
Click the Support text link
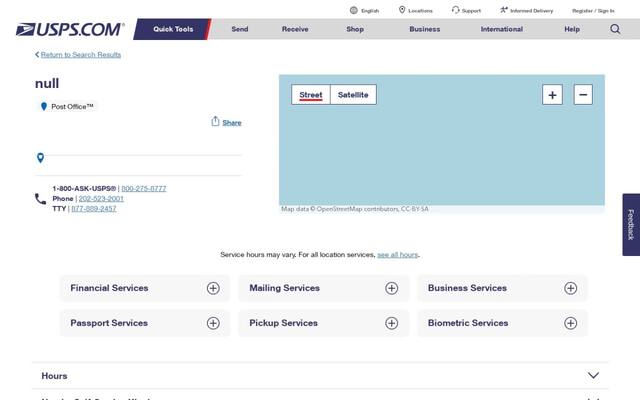click(471, 11)
